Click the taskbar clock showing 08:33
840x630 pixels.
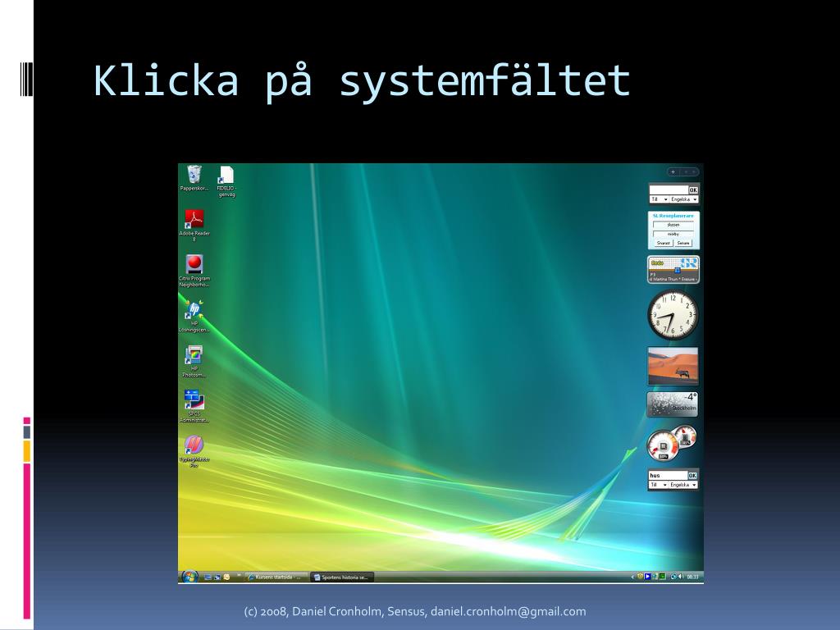(x=692, y=577)
